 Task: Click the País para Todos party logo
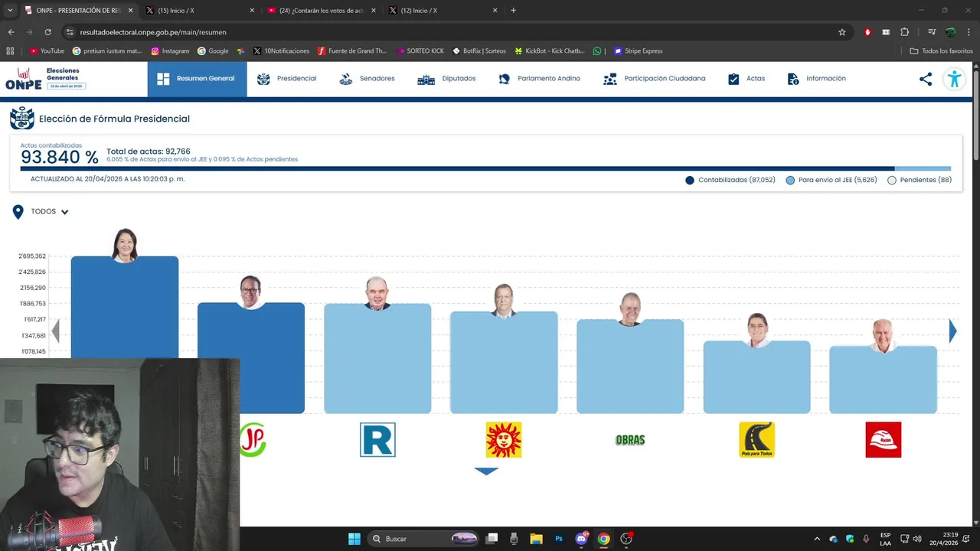point(756,440)
